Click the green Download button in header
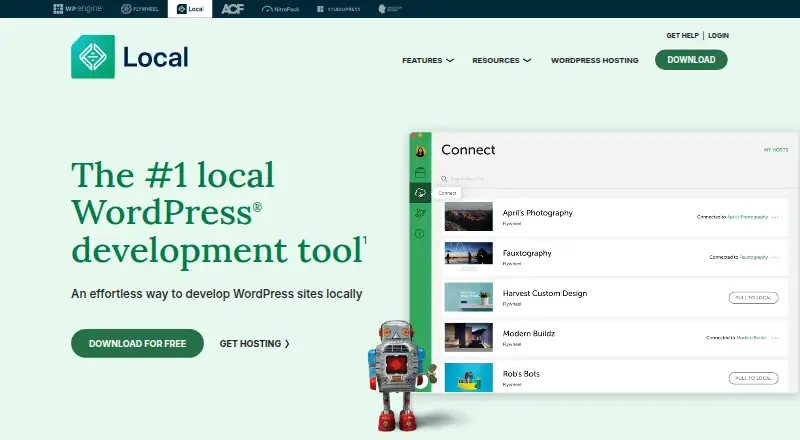 691,60
